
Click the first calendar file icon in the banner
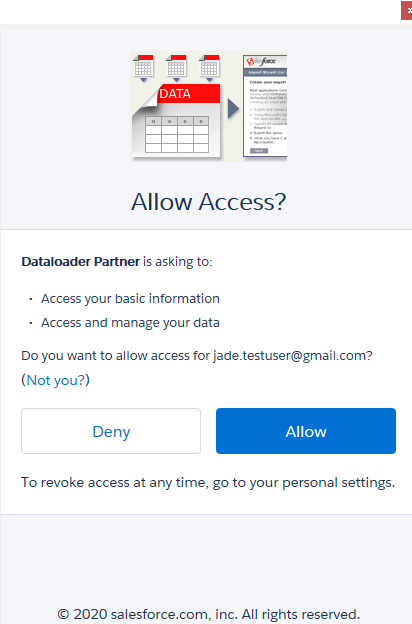pyautogui.click(x=143, y=67)
